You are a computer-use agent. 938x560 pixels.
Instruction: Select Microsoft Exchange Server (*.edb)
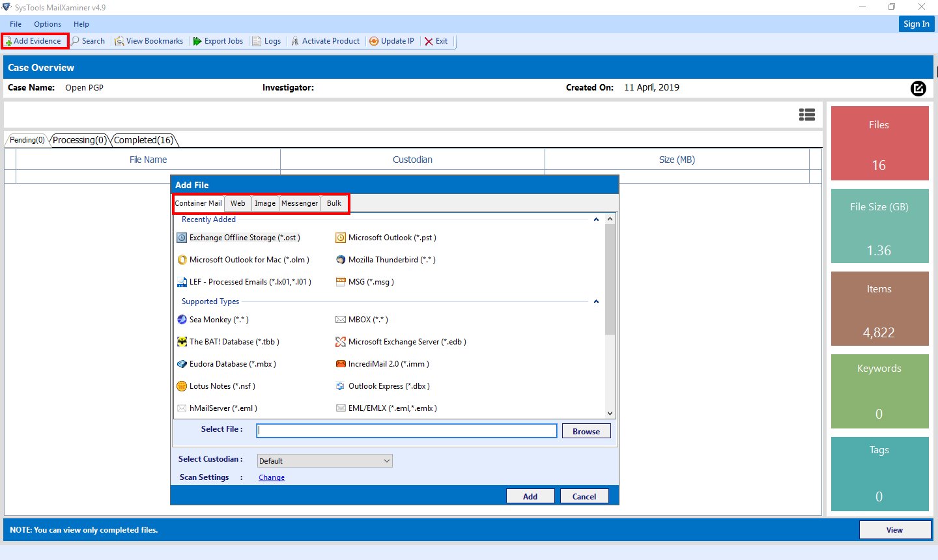401,342
